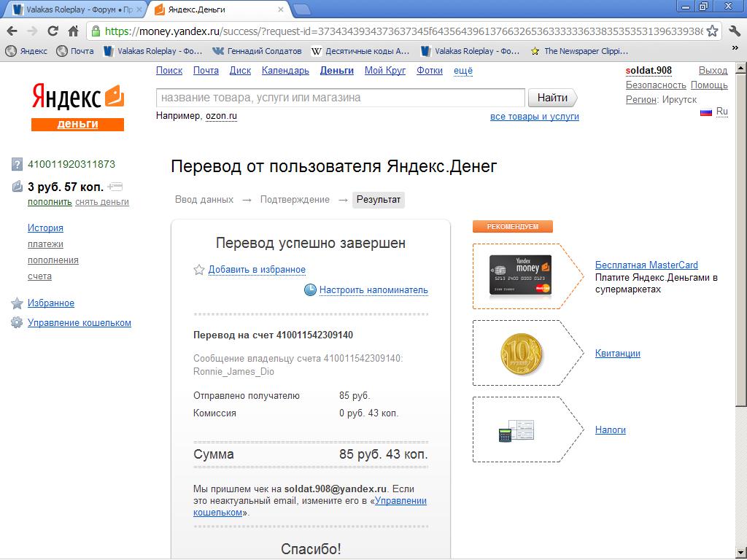747x560 pixels.
Task: Open пополнения in the left sidebar
Action: (x=53, y=260)
